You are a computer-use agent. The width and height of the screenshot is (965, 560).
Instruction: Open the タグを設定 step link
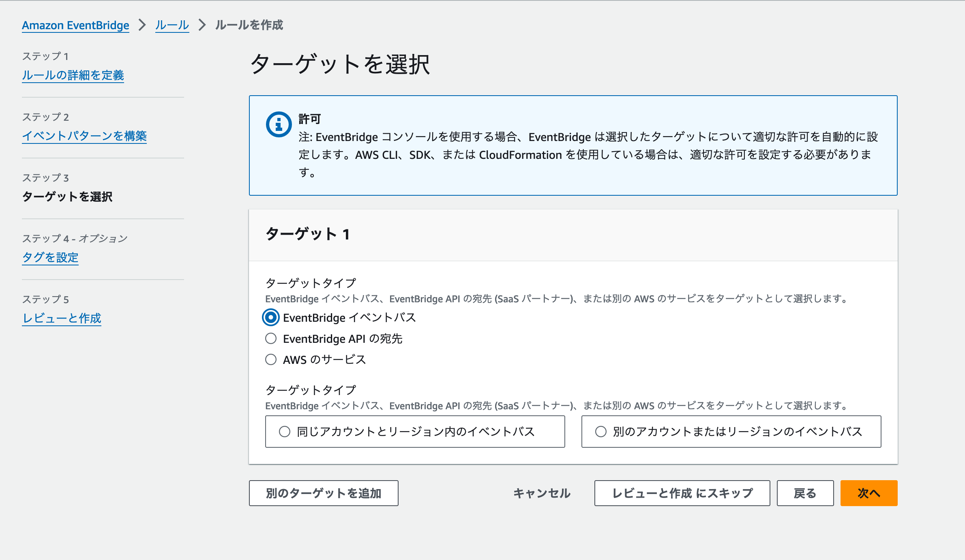click(50, 257)
